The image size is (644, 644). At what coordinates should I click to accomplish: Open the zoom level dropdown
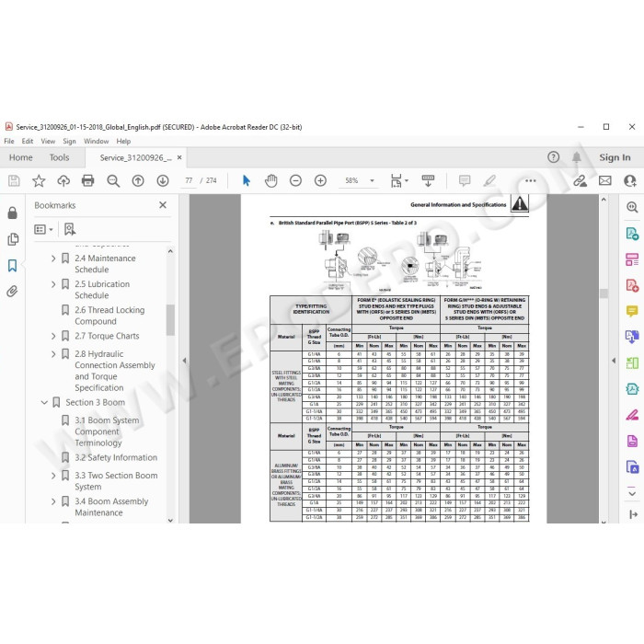tap(372, 180)
